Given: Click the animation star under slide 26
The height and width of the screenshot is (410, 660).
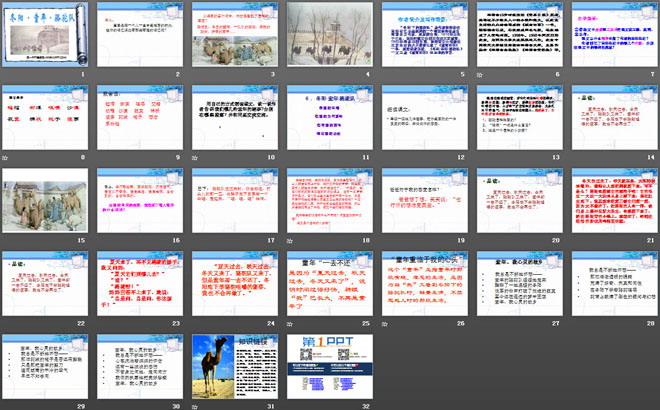Looking at the screenshot, I should [384, 324].
